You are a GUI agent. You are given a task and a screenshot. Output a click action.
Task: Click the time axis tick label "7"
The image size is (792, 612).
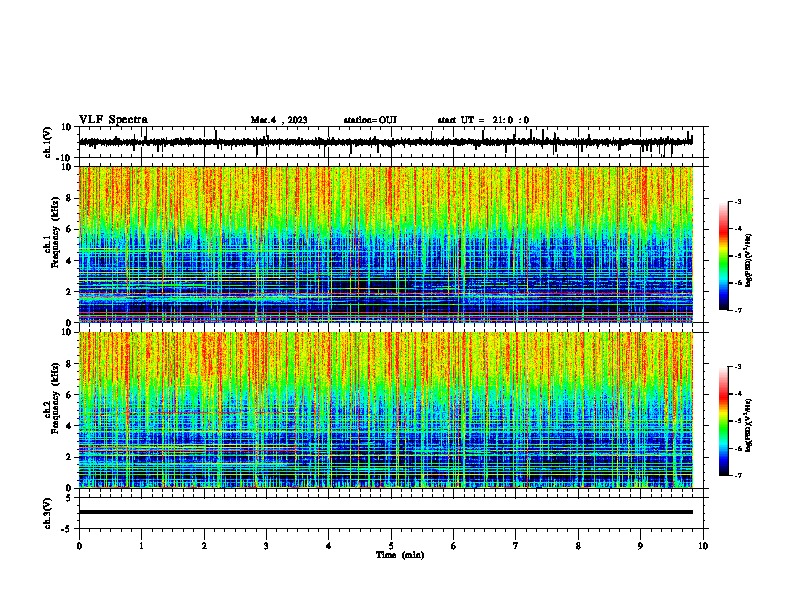pos(516,546)
